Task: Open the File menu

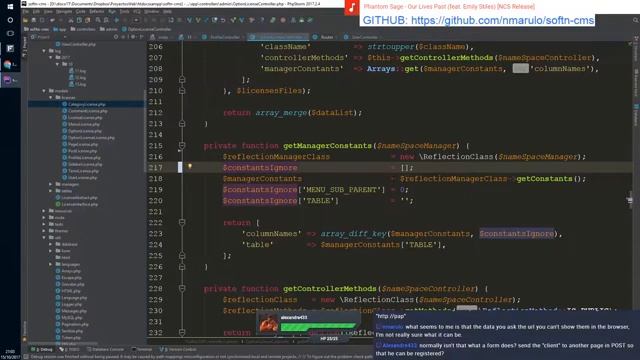Action: 25,12
